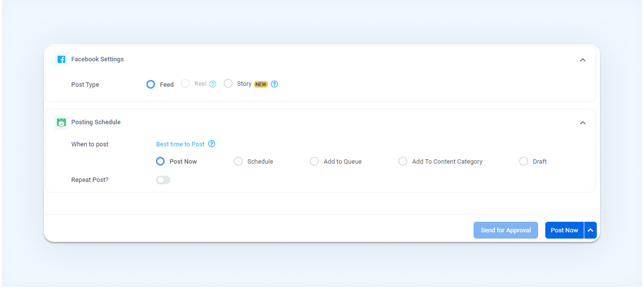Viewport: 644px width, 290px height.
Task: Click the Send for Approval button
Action: [x=506, y=230]
